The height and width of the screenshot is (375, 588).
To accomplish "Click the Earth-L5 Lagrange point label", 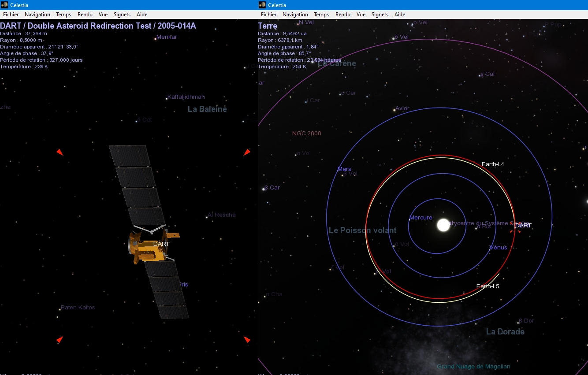I will (x=488, y=286).
